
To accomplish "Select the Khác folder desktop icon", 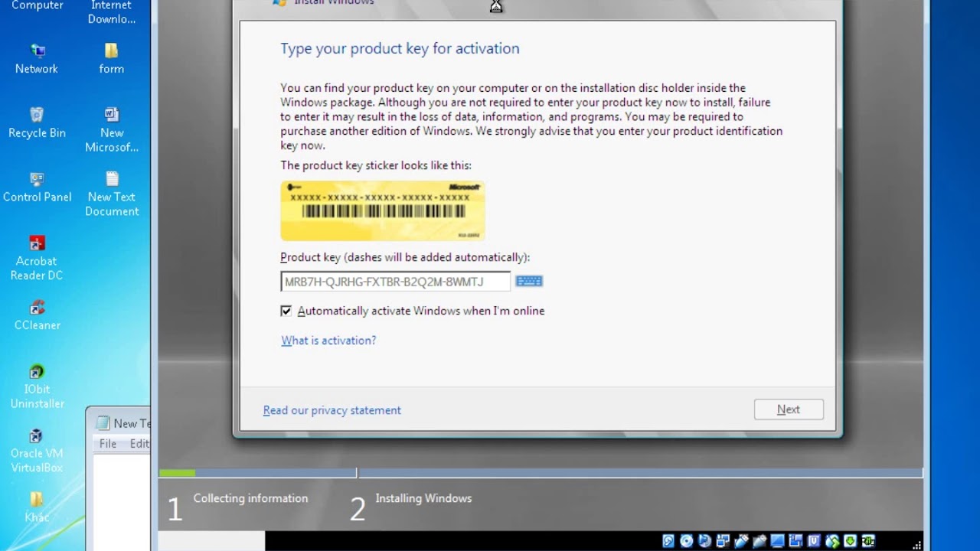I will (x=37, y=507).
